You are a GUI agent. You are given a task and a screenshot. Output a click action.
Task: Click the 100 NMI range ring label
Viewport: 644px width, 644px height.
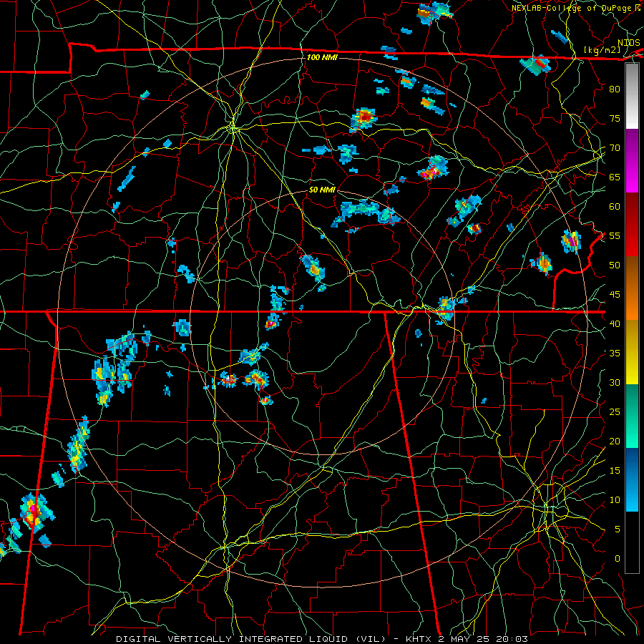click(322, 57)
